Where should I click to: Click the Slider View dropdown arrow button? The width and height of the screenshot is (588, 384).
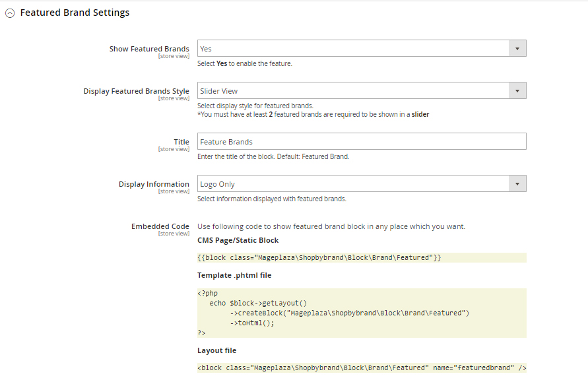tap(517, 91)
